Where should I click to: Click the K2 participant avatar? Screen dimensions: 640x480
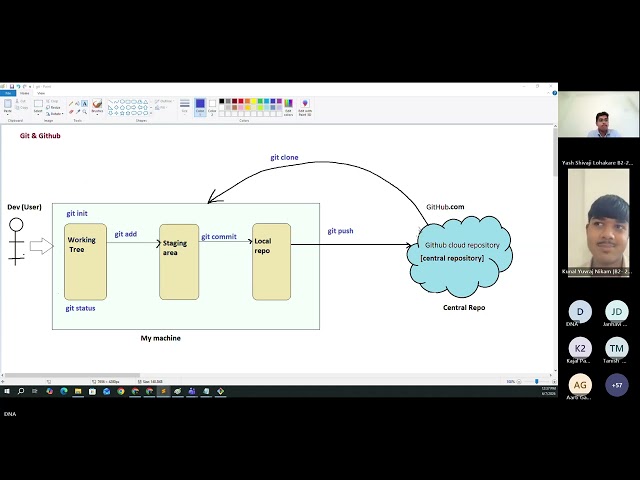pos(580,348)
